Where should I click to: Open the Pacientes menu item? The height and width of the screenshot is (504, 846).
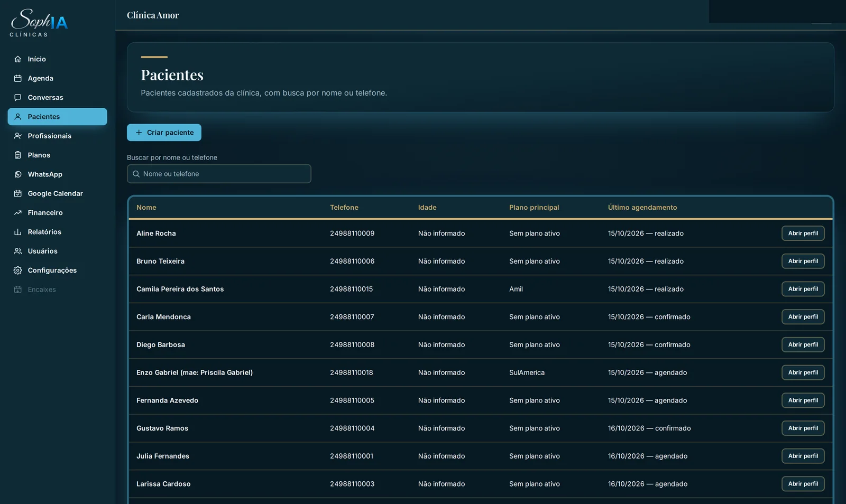click(x=58, y=117)
